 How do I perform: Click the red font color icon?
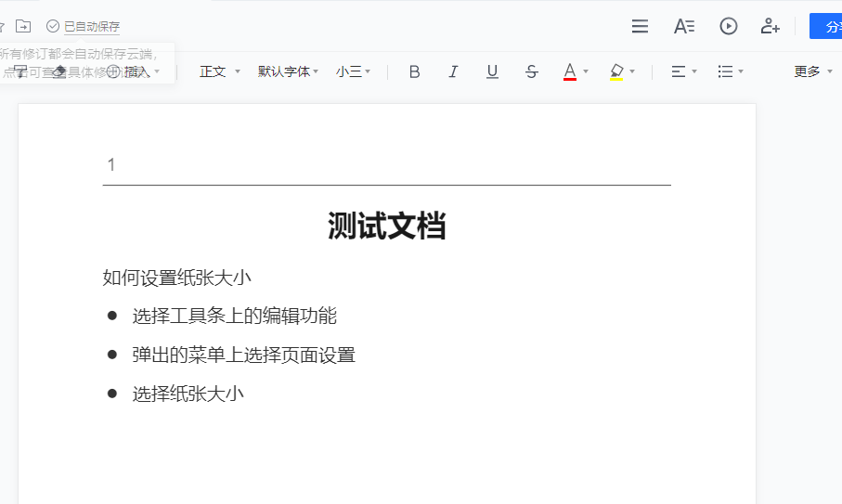[570, 71]
